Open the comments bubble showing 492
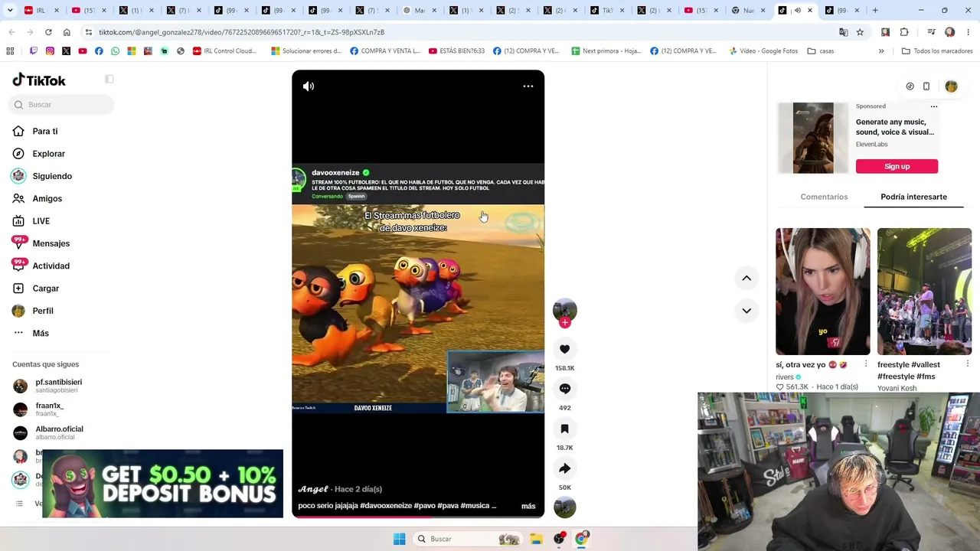The width and height of the screenshot is (980, 551). pyautogui.click(x=564, y=389)
